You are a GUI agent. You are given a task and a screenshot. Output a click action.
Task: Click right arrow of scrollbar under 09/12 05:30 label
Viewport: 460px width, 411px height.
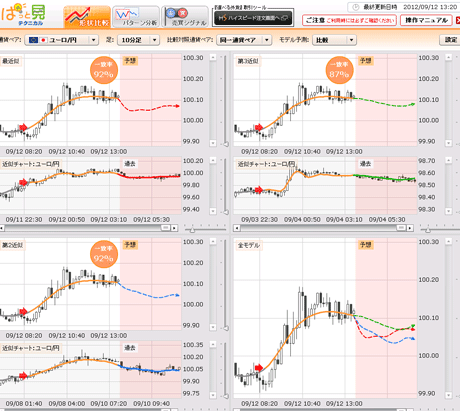coord(174,228)
